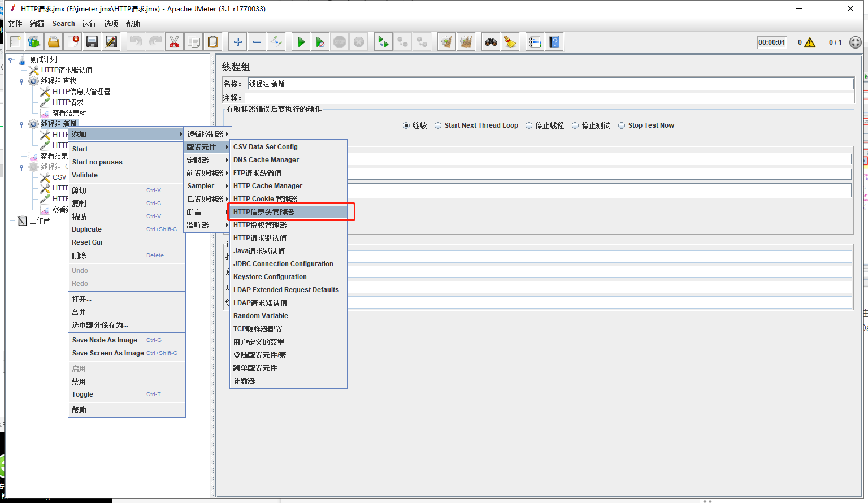Screen dimensions: 868x503
Task: Open the 逻辑控制器 submenu
Action: (207, 134)
